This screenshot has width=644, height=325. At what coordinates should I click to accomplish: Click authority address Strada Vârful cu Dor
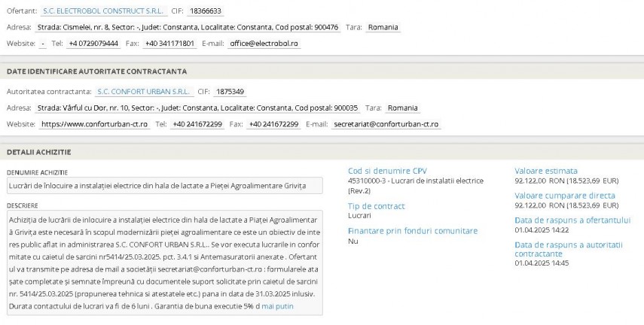197,108
